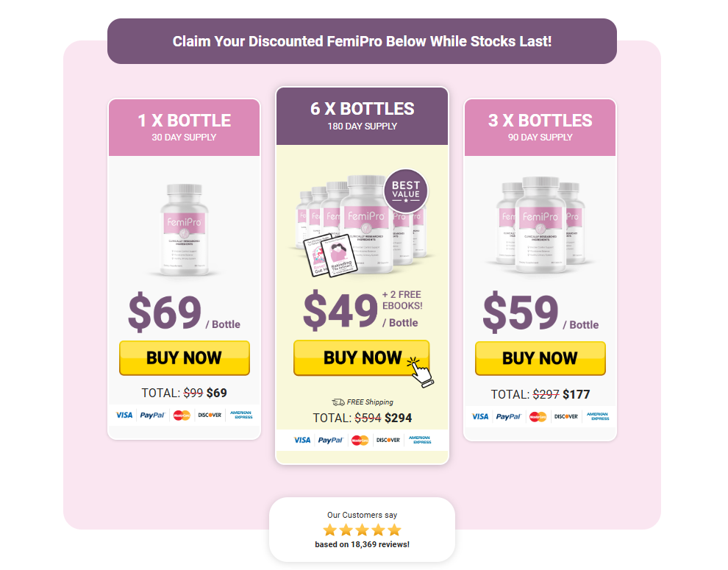Click 'based on 18,369 reviews' text
Image resolution: width=728 pixels, height=570 pixels.
[362, 544]
